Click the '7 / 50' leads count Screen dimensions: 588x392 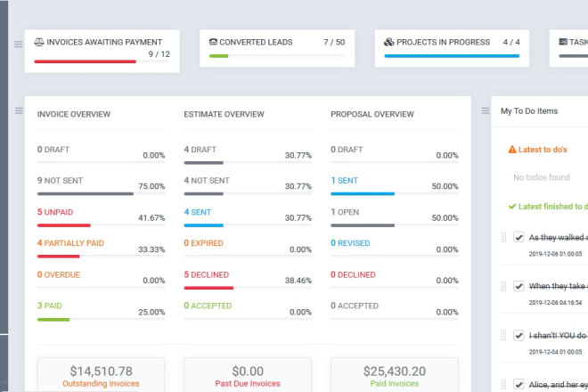pyautogui.click(x=334, y=42)
